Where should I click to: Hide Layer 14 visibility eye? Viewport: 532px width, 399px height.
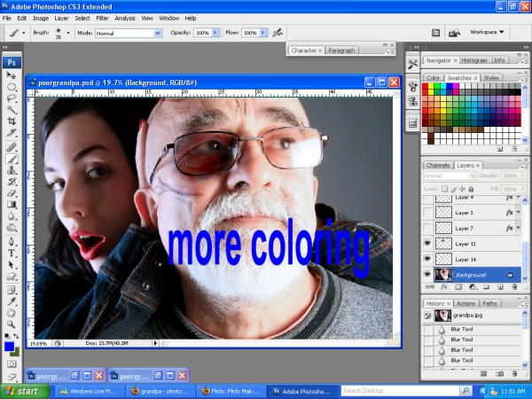click(x=427, y=259)
